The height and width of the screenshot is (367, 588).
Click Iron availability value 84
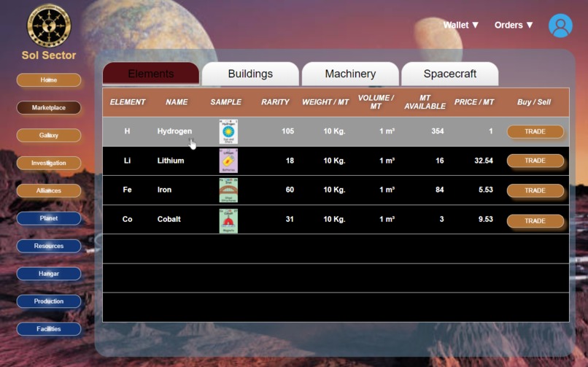tap(440, 190)
